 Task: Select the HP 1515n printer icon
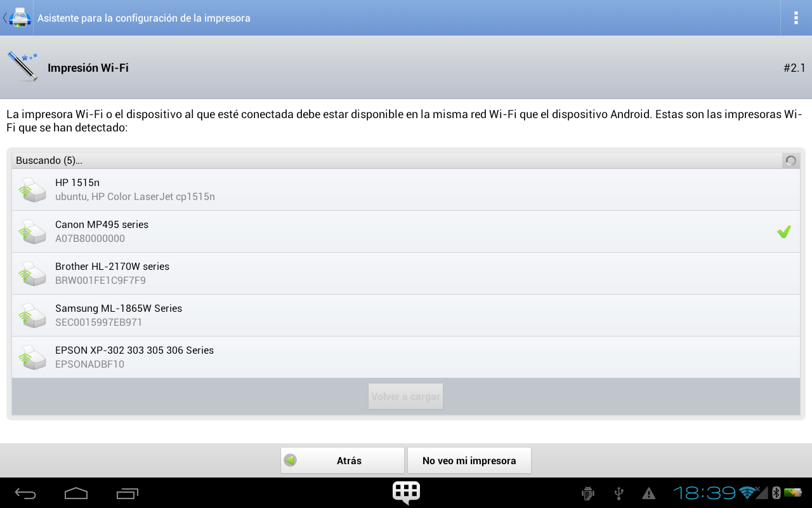32,190
